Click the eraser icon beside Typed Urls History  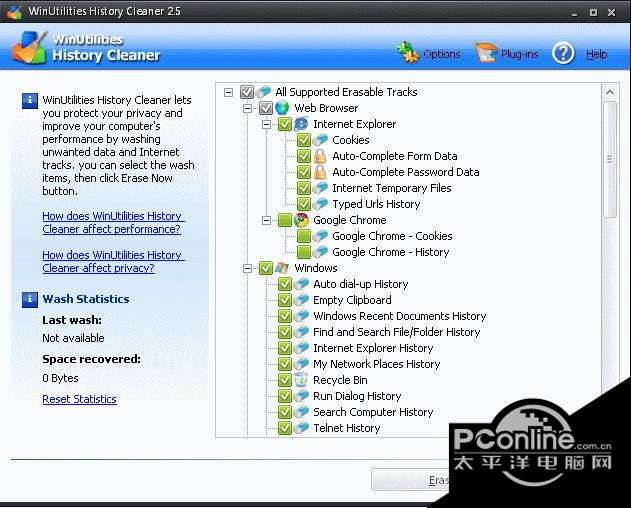[320, 204]
